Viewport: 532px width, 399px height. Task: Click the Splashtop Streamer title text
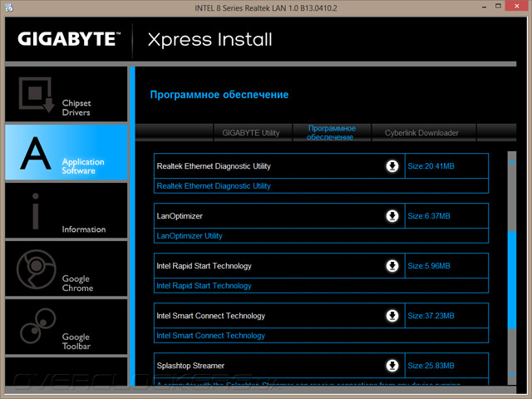pos(190,366)
